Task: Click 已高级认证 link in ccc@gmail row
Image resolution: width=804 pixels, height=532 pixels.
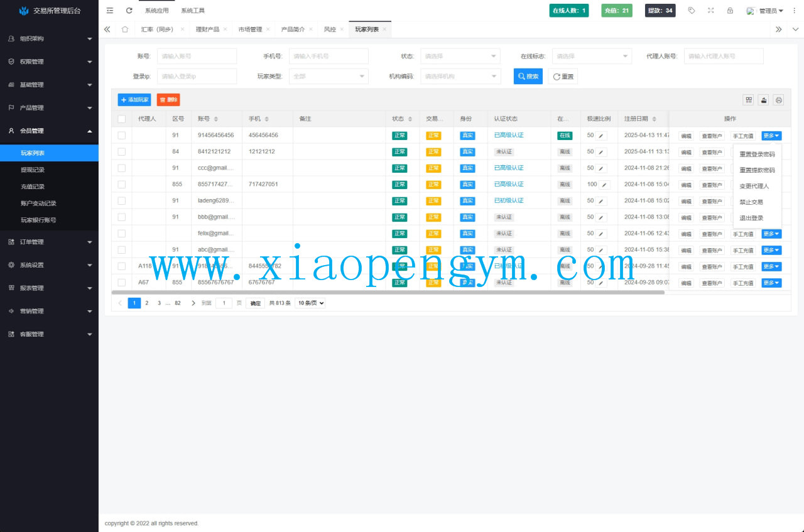Action: 509,168
